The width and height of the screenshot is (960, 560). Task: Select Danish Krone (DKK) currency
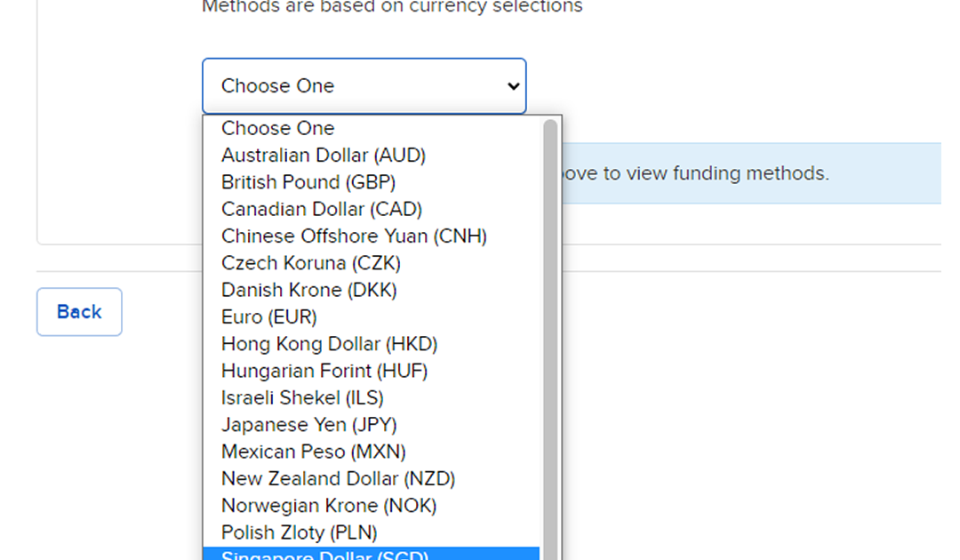click(x=309, y=290)
